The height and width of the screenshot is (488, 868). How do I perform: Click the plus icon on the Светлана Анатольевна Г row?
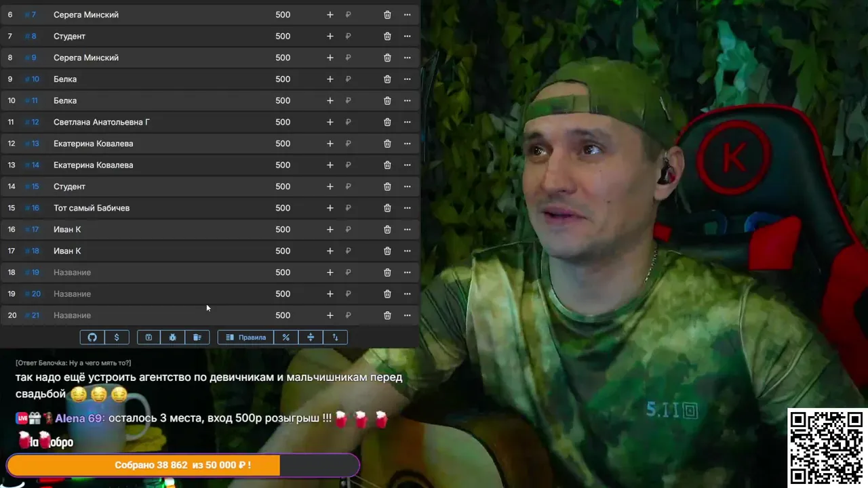coord(330,122)
